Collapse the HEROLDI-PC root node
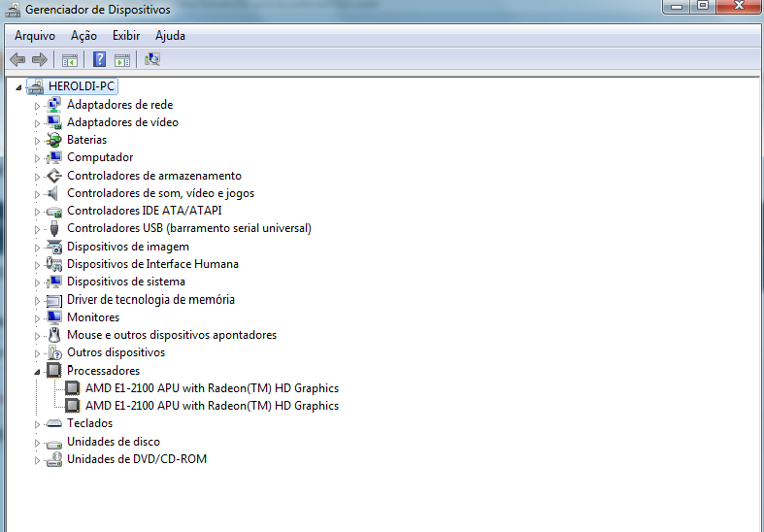Viewport: 764px width, 532px height. (18, 87)
